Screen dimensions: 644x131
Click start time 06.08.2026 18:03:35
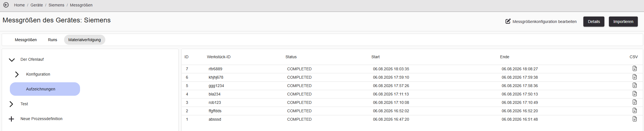tap(391, 69)
